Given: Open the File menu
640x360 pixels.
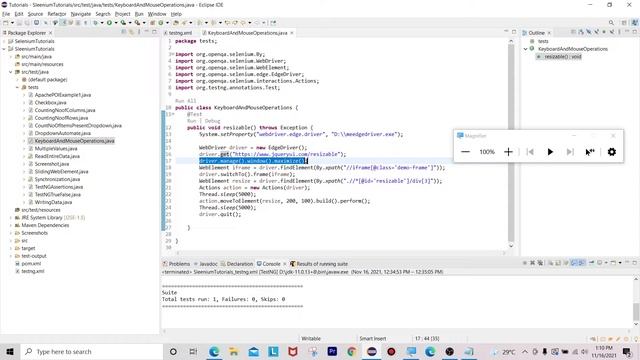Looking at the screenshot, I should (x=6, y=14).
